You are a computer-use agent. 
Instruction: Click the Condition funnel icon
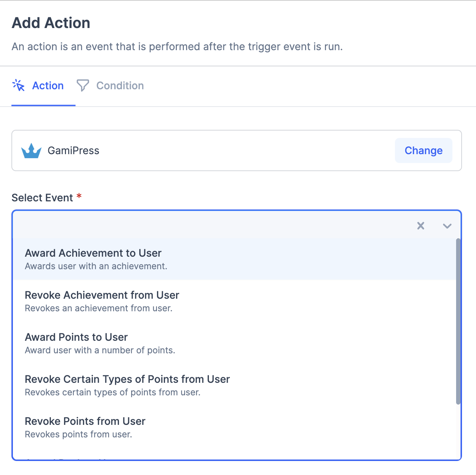(83, 85)
